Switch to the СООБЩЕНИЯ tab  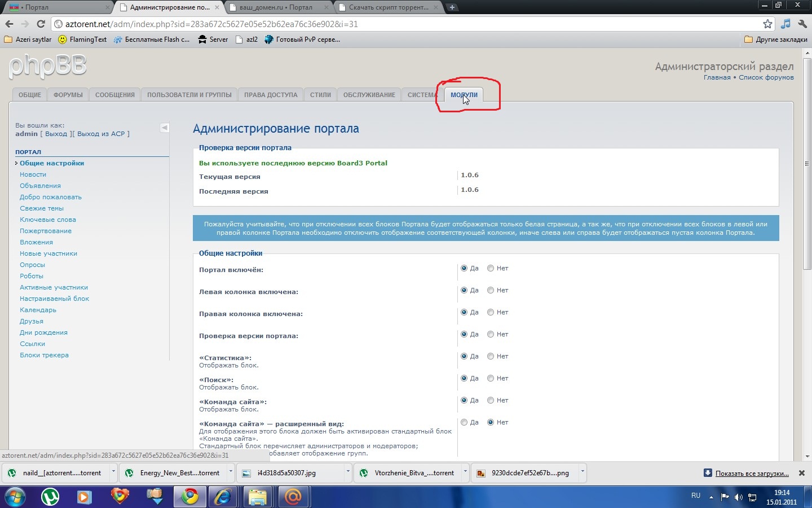[x=115, y=95]
